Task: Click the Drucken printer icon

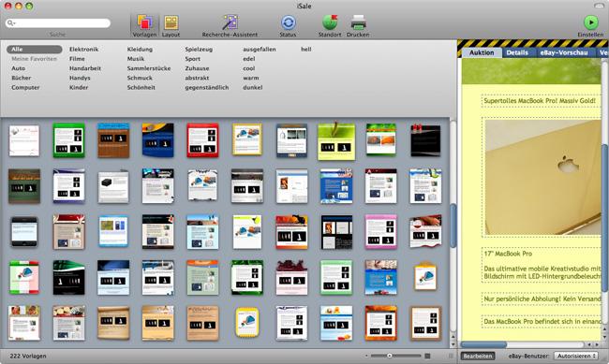Action: click(x=358, y=22)
